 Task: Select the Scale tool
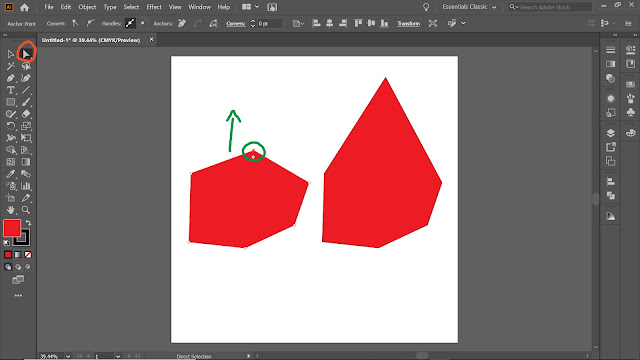[x=26, y=126]
